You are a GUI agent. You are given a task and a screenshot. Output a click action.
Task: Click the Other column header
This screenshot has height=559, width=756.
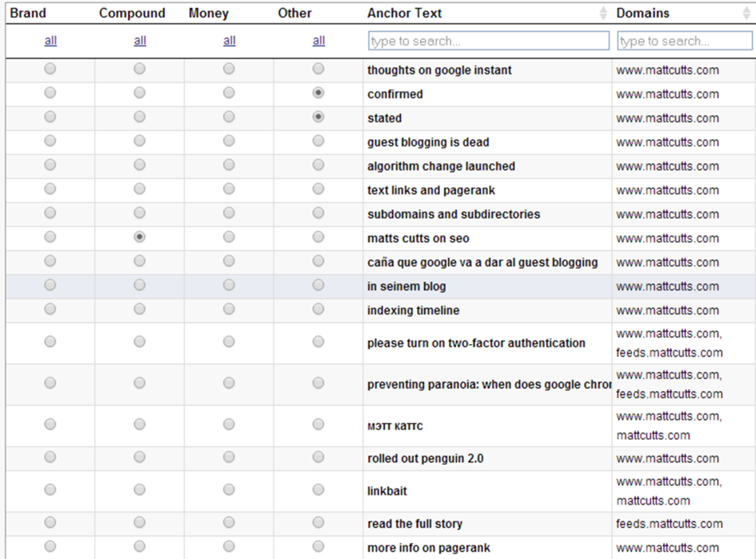click(x=294, y=13)
